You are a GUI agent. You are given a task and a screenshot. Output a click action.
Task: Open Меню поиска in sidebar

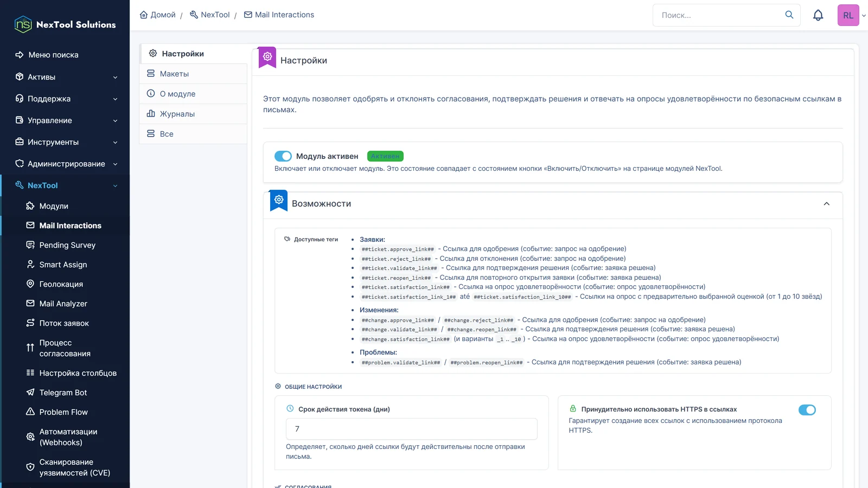point(65,55)
